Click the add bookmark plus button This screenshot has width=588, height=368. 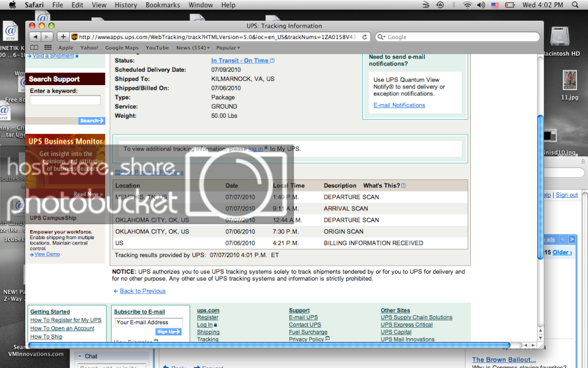(x=63, y=37)
